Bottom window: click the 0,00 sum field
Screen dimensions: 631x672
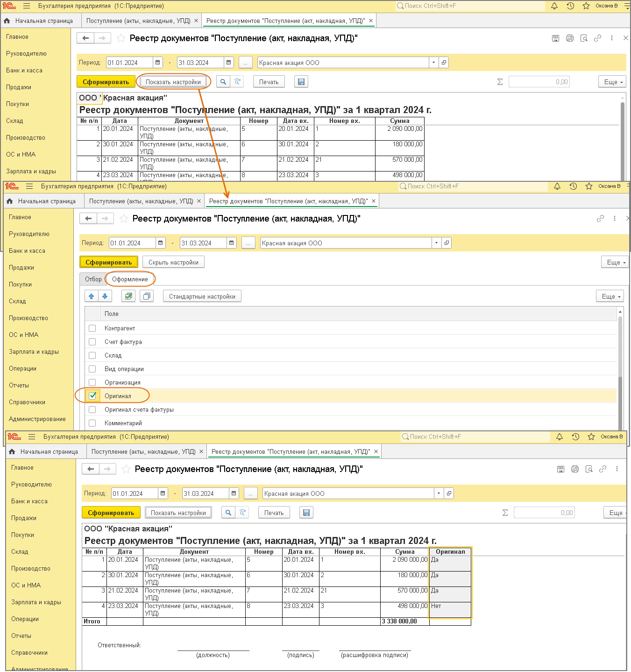(544, 513)
